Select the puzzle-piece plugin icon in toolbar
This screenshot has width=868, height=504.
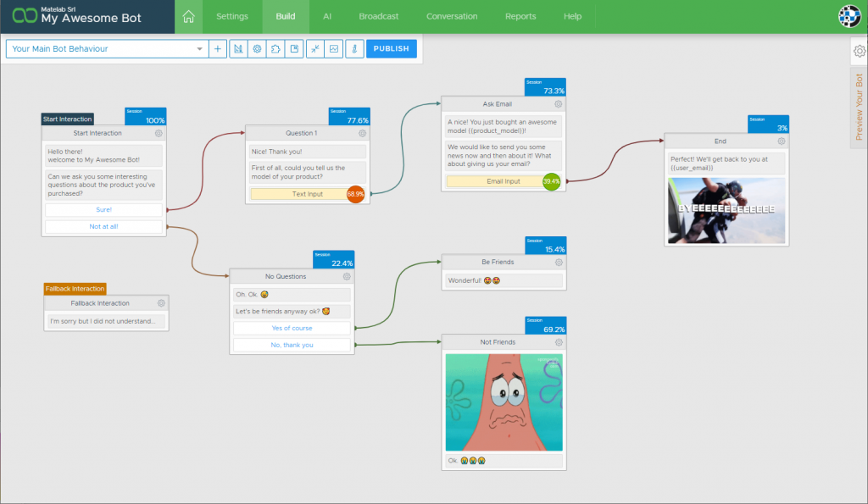[x=276, y=48]
